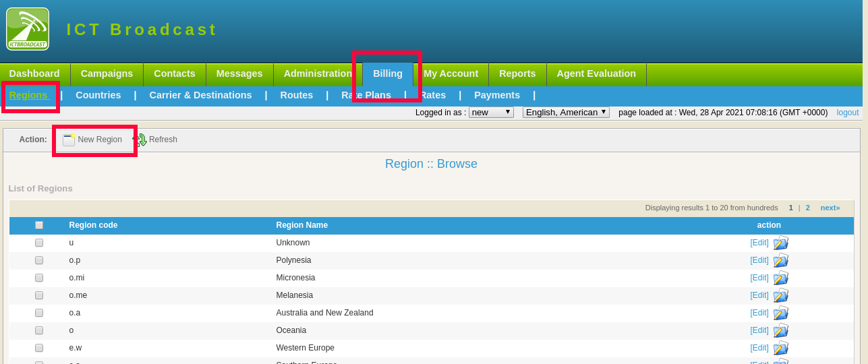The width and height of the screenshot is (868, 364).
Task: Check the box for Oceania region
Action: point(39,330)
